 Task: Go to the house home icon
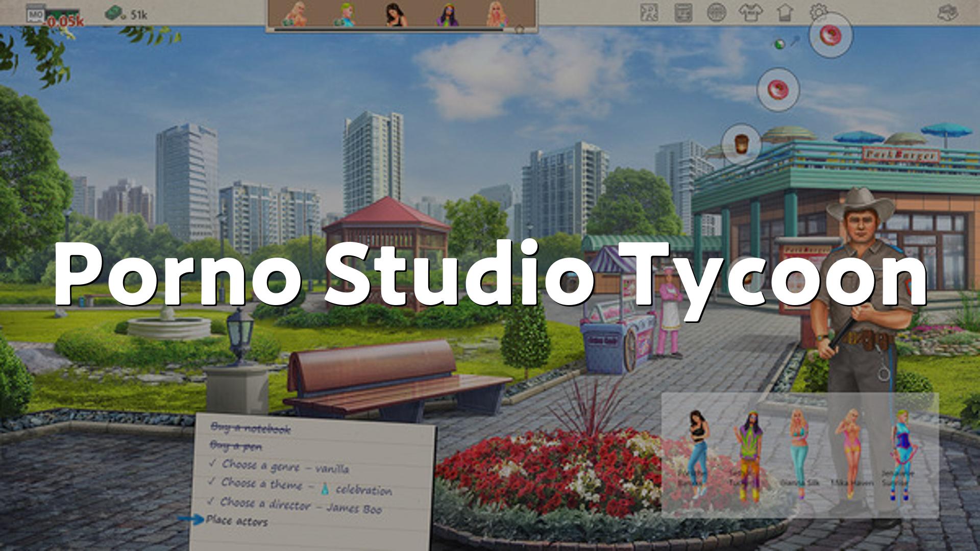point(785,13)
